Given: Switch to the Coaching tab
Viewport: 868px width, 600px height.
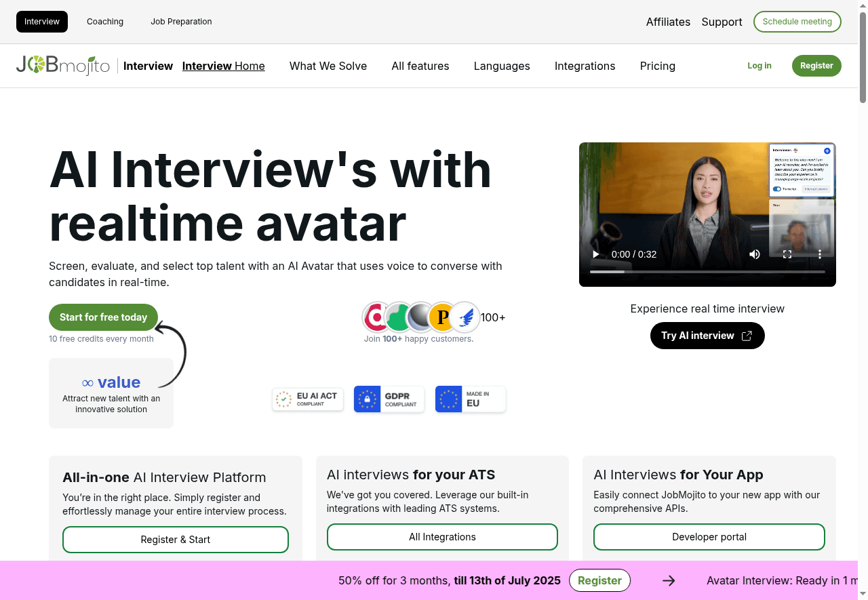Looking at the screenshot, I should [x=105, y=22].
